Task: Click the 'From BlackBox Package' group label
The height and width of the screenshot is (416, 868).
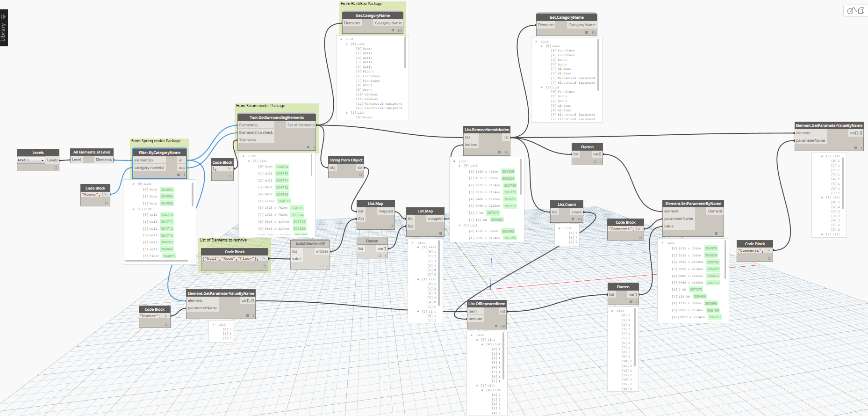Action: coord(361,4)
